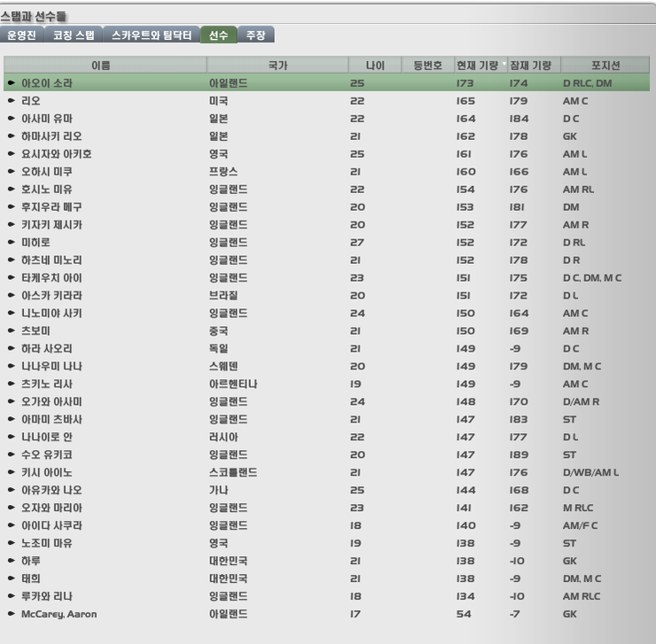
Task: Sort by the 포지션 column header
Action: [605, 66]
